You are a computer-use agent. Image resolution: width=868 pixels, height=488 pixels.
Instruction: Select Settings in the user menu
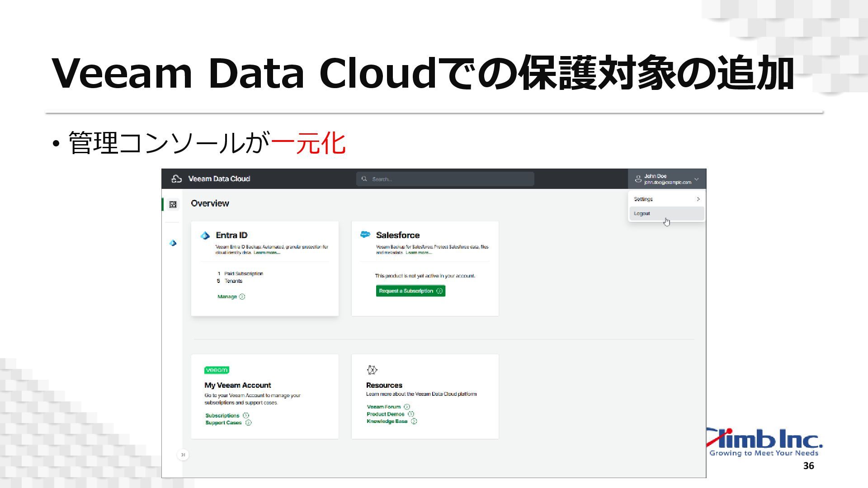643,199
